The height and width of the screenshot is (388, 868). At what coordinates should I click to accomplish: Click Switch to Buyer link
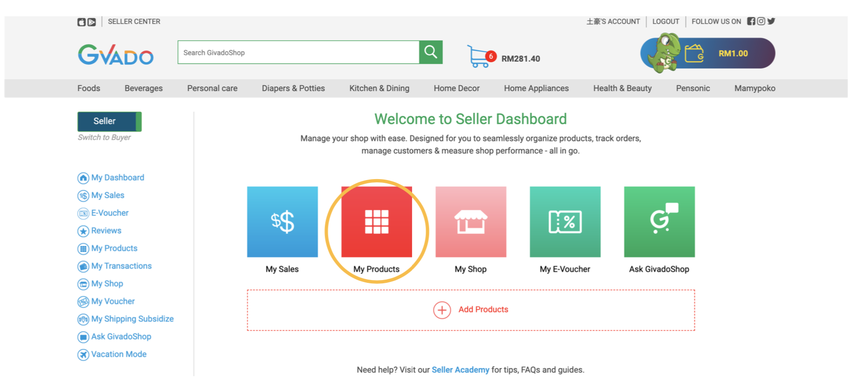click(x=104, y=138)
